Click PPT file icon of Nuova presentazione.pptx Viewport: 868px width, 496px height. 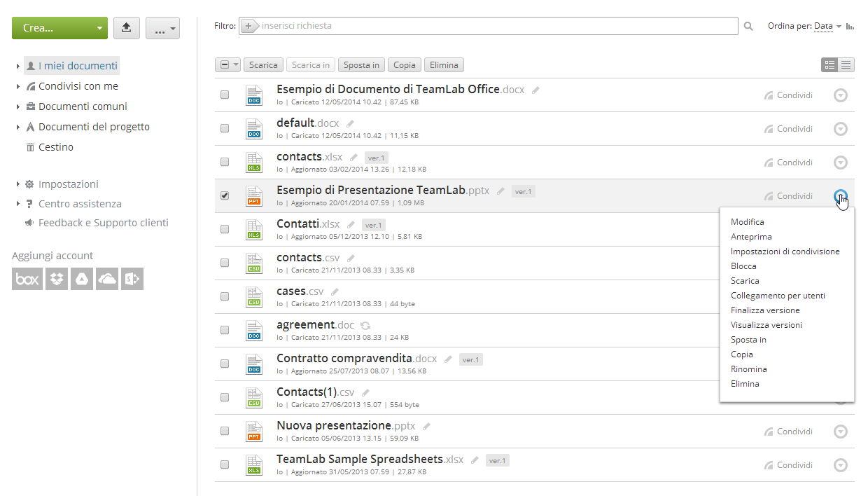coord(254,431)
